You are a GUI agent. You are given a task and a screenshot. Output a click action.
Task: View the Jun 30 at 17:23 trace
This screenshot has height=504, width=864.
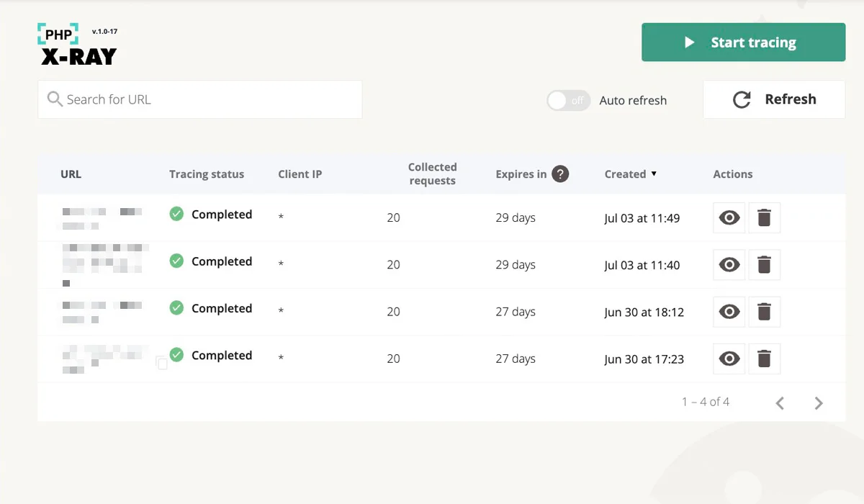(x=729, y=359)
